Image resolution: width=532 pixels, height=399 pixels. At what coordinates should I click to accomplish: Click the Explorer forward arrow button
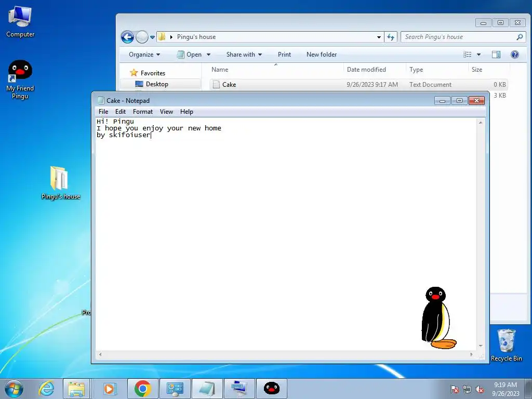tap(142, 37)
